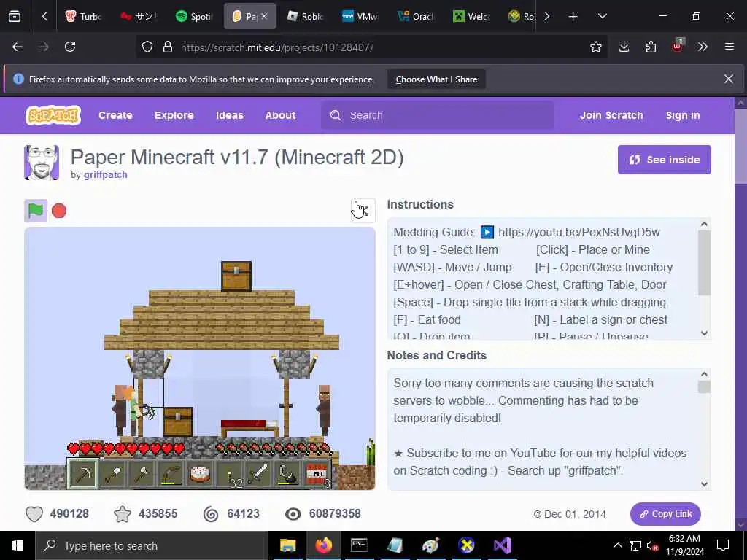
Task: Click Join Scratch
Action: [x=611, y=115]
